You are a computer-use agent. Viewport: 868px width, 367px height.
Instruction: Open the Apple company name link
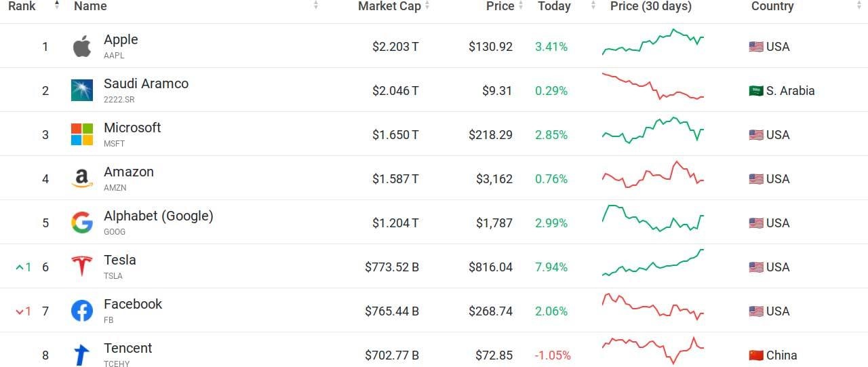click(x=121, y=40)
